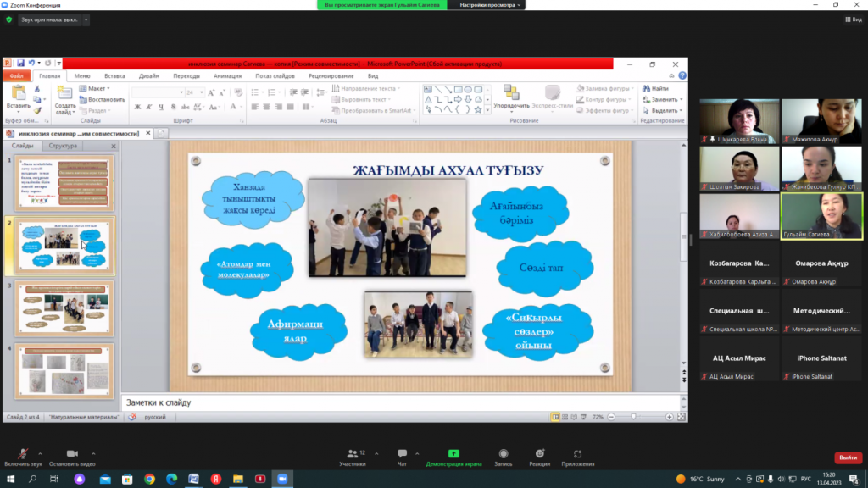The width and height of the screenshot is (868, 488).
Task: Click the green Демонстрация экрана share icon
Action: tap(453, 454)
